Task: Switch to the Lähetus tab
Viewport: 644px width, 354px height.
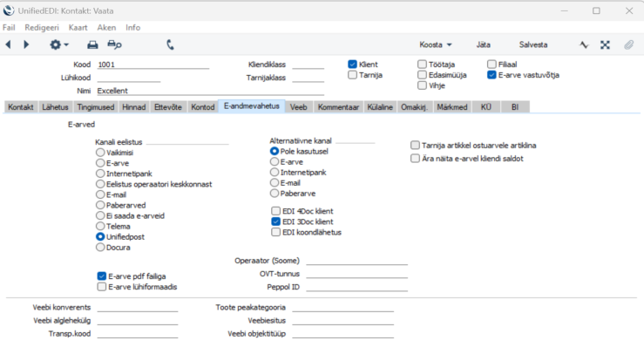Action: 55,107
